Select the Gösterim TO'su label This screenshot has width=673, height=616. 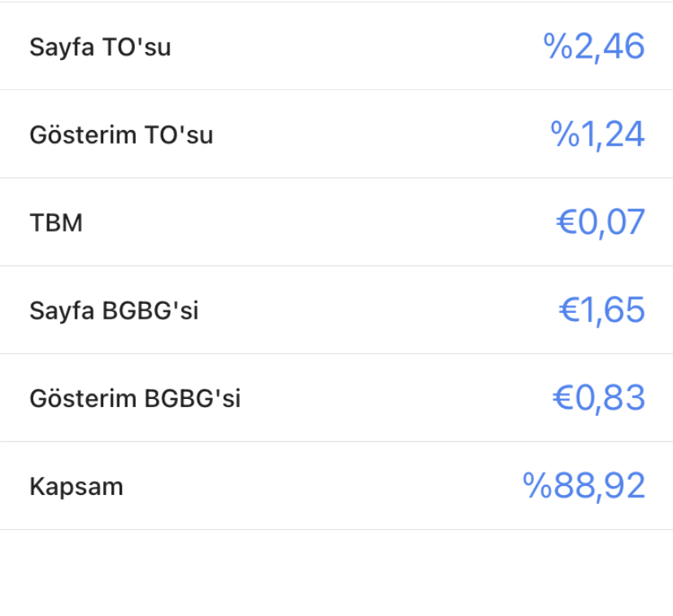click(121, 135)
